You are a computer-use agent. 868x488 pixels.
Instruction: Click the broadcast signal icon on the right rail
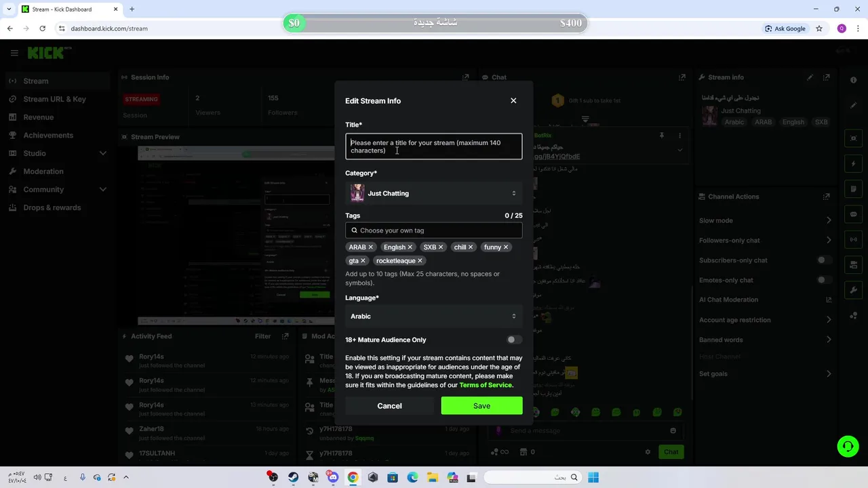[x=854, y=239]
